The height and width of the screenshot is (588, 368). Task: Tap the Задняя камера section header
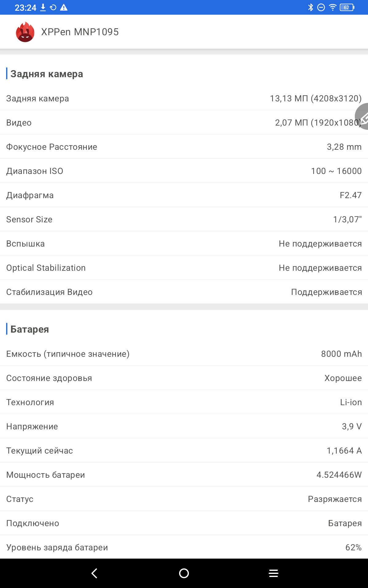click(47, 74)
